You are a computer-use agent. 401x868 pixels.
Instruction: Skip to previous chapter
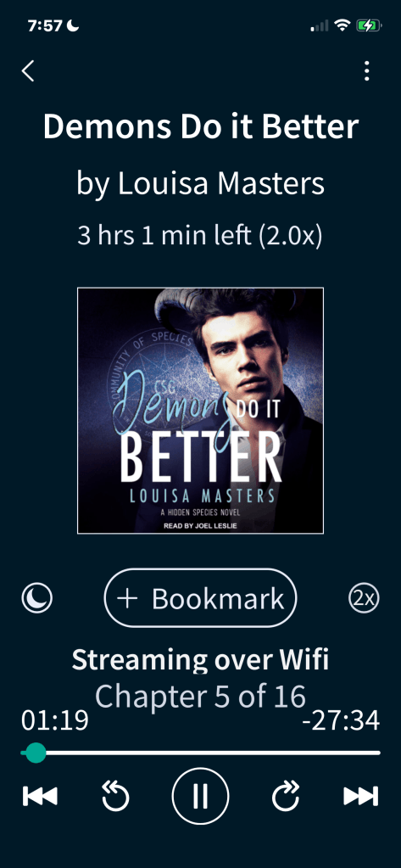pyautogui.click(x=40, y=796)
